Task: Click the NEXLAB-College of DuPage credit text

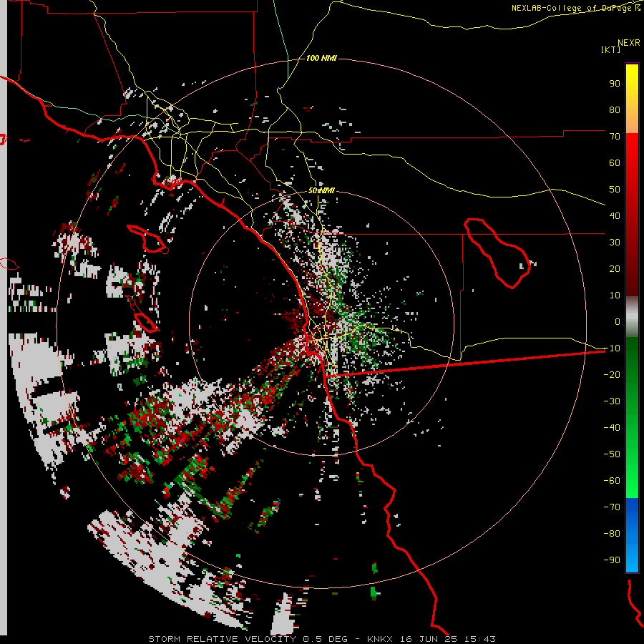Action: click(575, 8)
